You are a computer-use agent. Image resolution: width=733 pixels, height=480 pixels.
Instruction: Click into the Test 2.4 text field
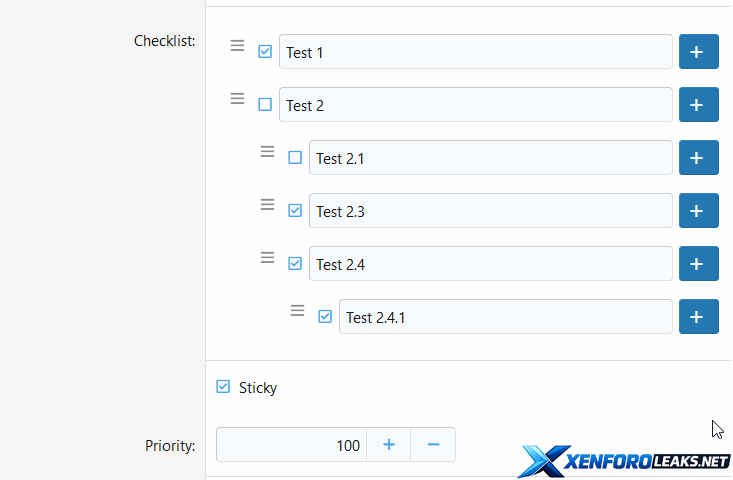[490, 264]
